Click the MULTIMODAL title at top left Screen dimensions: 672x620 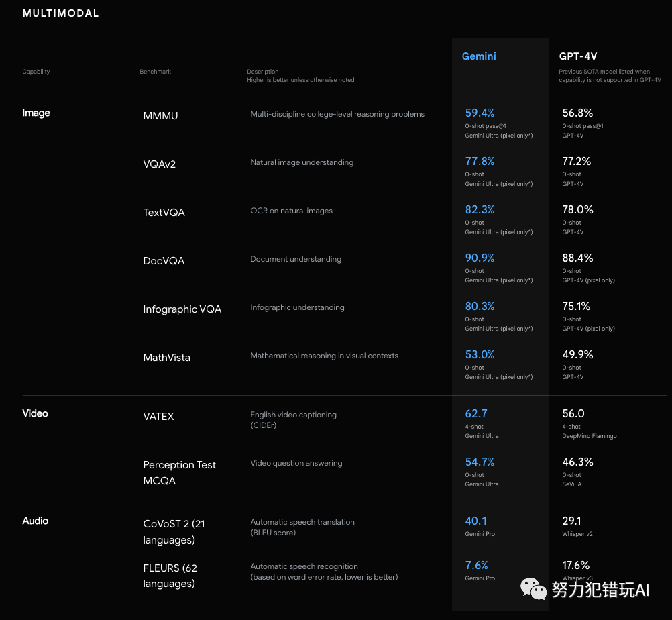coord(60,13)
